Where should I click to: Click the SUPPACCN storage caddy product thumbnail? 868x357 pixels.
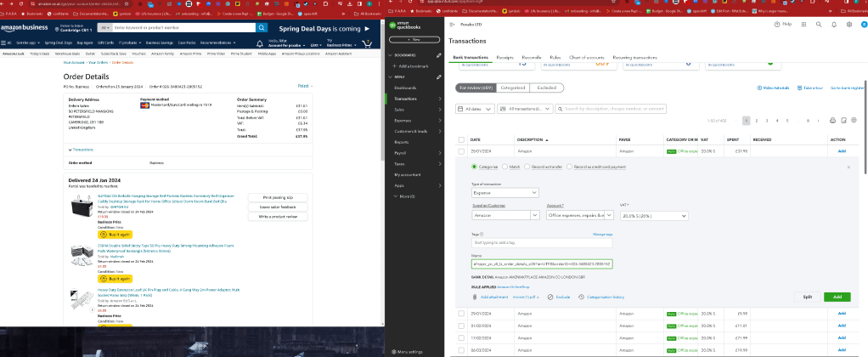tap(83, 207)
